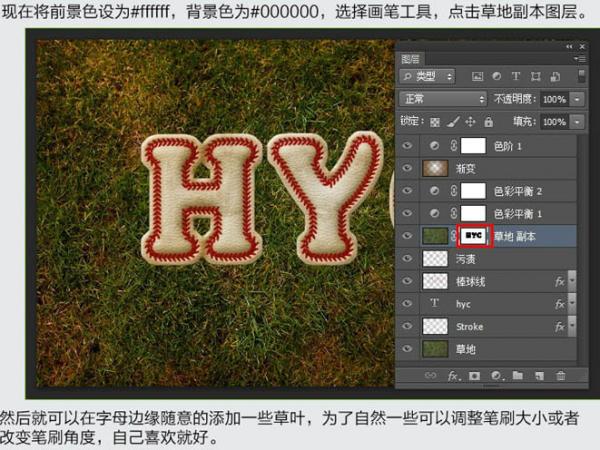
Task: Open the 类型 filter type dropdown
Action: pyautogui.click(x=428, y=76)
